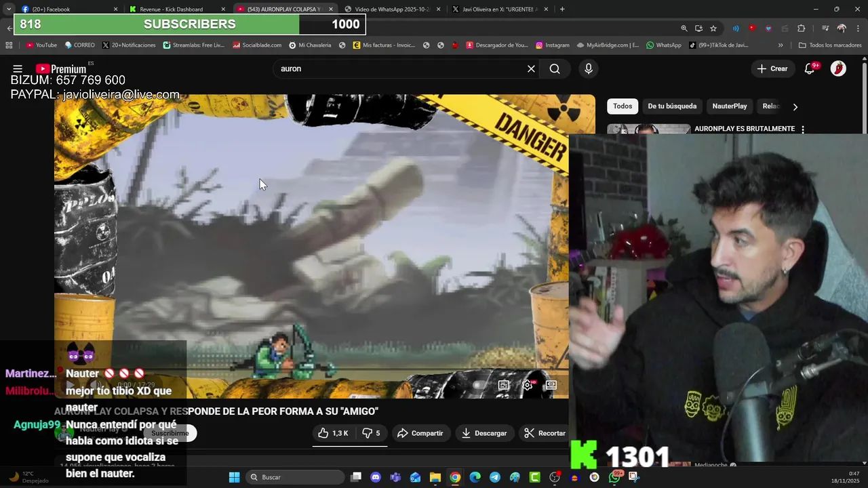
Task: Open the Chrome extensions puzzle icon
Action: pyautogui.click(x=802, y=28)
